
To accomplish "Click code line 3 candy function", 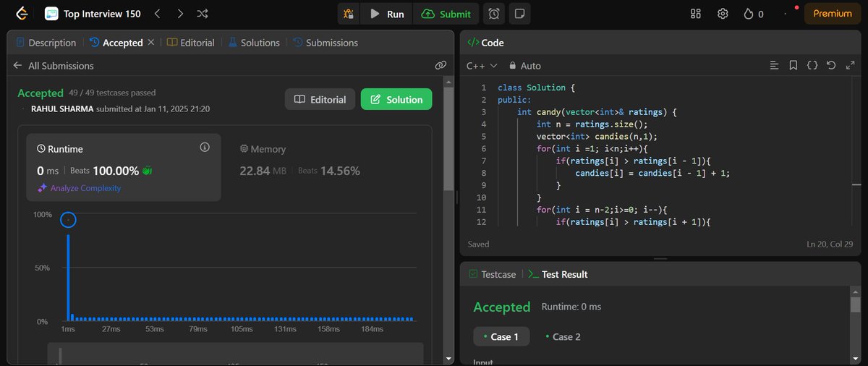I will pyautogui.click(x=596, y=112).
